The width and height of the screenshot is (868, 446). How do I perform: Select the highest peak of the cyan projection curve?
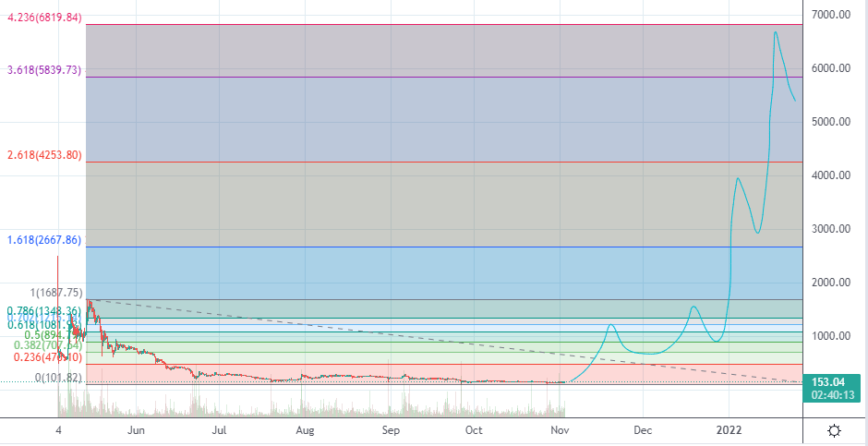776,32
